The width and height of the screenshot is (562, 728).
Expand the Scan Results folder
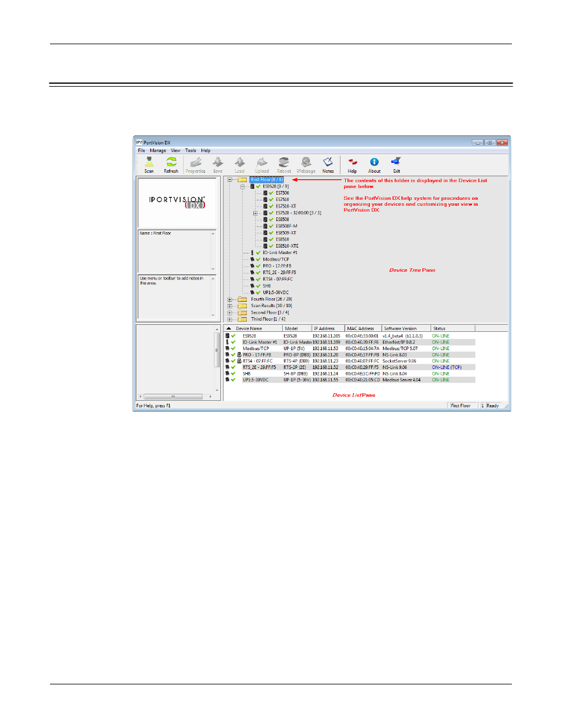(230, 306)
